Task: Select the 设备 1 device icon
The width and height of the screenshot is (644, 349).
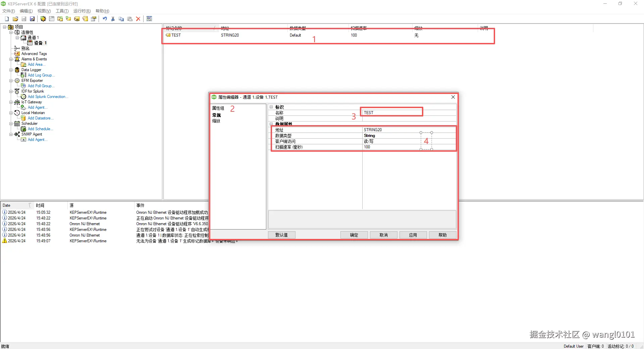Action: [x=30, y=43]
